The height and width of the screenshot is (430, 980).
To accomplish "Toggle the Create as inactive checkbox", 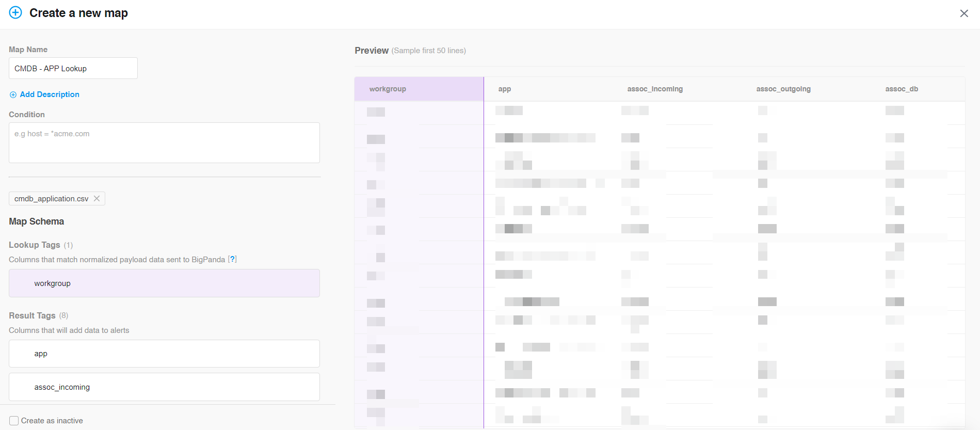I will (14, 421).
